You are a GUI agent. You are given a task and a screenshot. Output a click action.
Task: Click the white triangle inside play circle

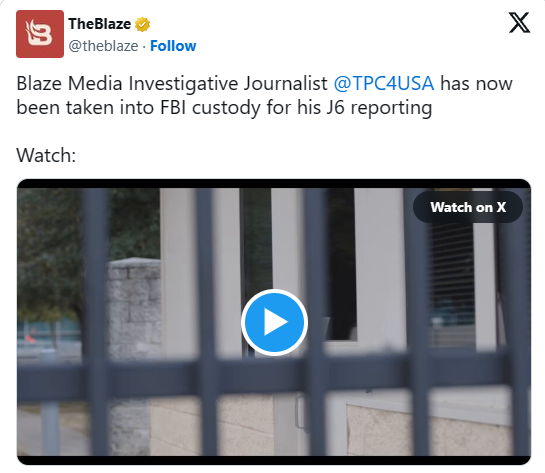(276, 322)
